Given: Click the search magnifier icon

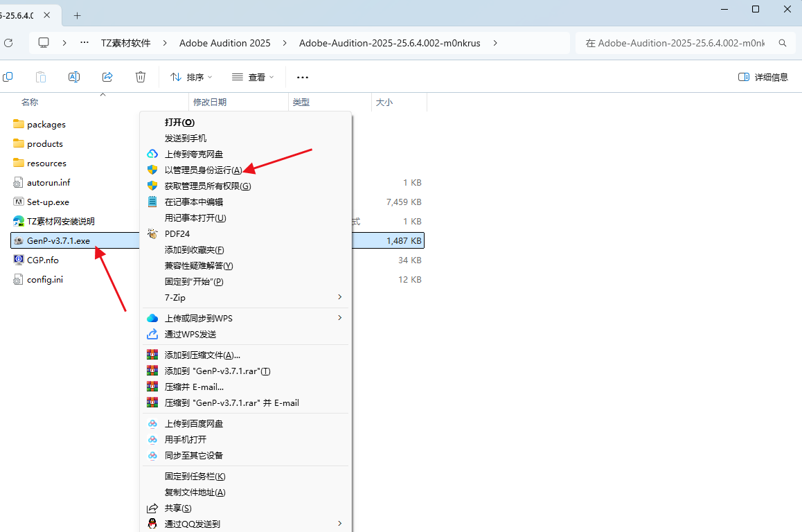Looking at the screenshot, I should [783, 43].
